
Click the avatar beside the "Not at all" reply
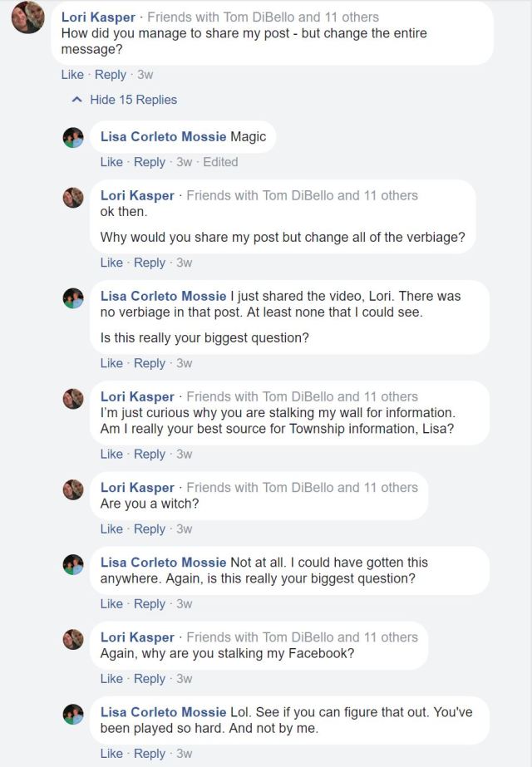pyautogui.click(x=73, y=564)
